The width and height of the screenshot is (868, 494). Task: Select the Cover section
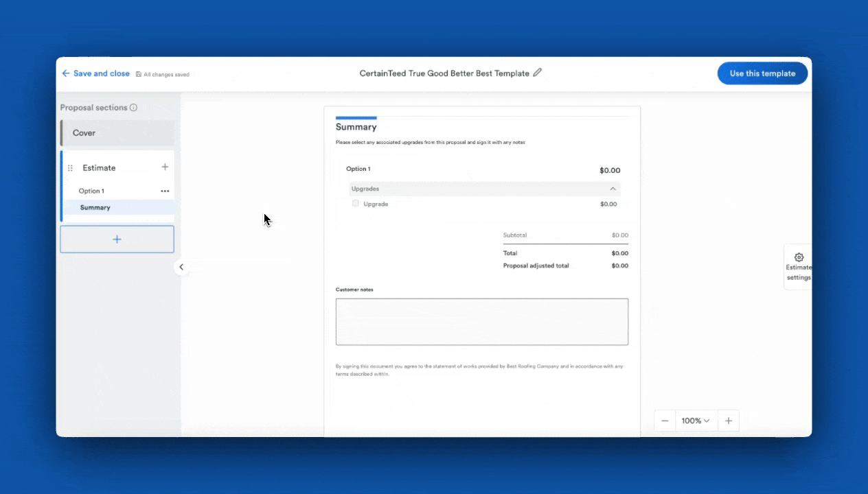[117, 133]
